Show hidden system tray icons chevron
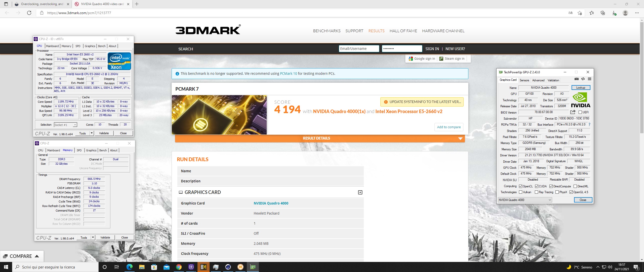Image resolution: width=644 pixels, height=272 pixels. [598, 267]
